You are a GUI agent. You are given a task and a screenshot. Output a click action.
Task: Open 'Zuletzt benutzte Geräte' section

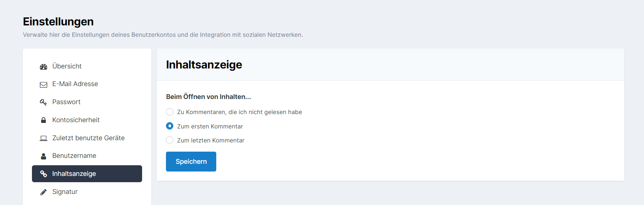pos(88,138)
